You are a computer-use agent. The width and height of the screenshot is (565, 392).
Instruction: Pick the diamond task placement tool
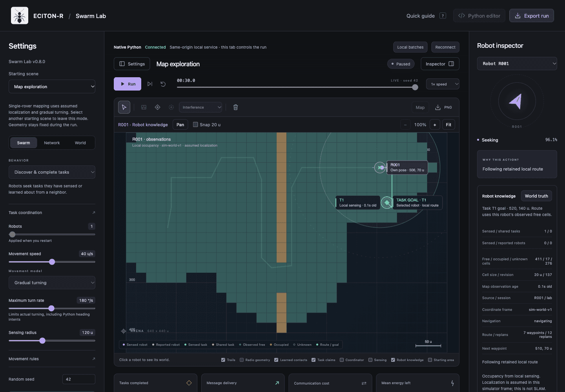(x=157, y=107)
